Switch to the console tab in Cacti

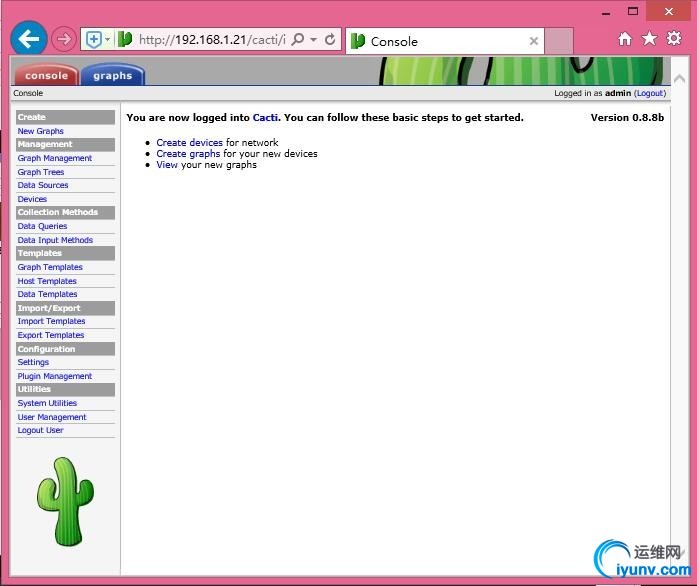point(46,75)
